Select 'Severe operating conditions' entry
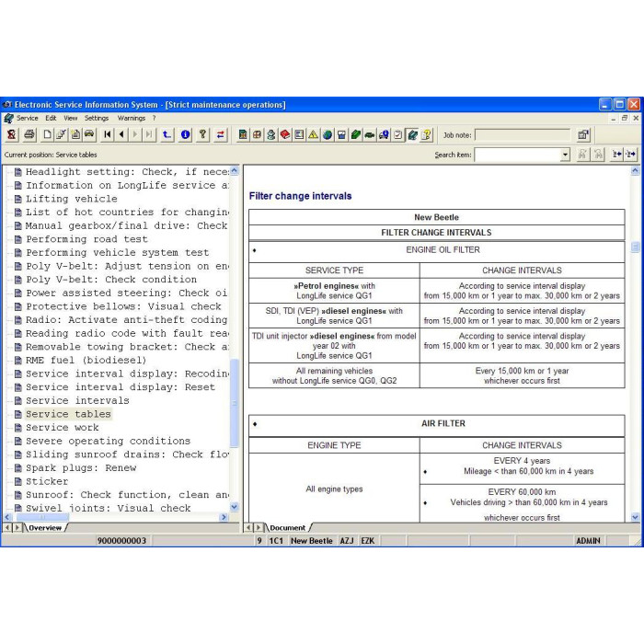Screen dimensions: 644x644 tap(108, 441)
